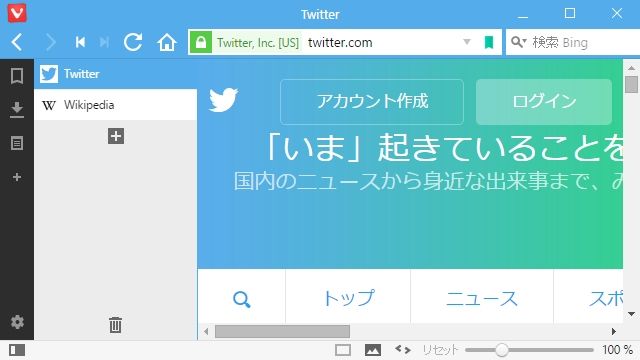Image resolution: width=640 pixels, height=360 pixels.
Task: Open search engine dropdown magnifier
Action: point(518,42)
